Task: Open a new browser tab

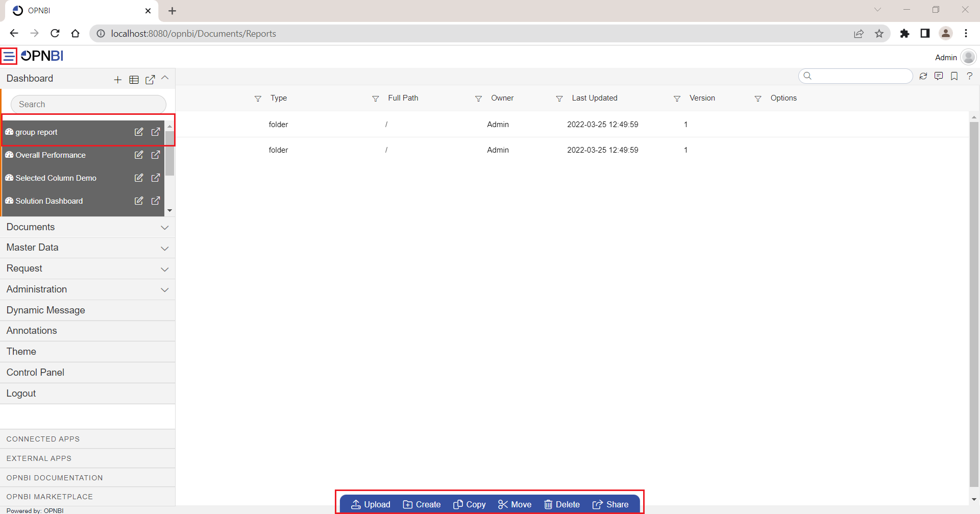Action: pos(172,11)
